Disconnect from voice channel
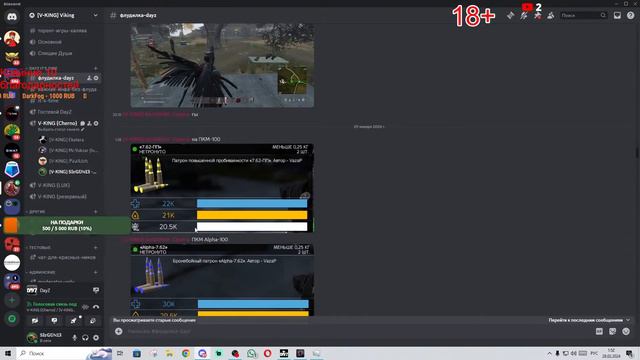Image resolution: width=640 pixels, height=360 pixels. [x=96, y=307]
